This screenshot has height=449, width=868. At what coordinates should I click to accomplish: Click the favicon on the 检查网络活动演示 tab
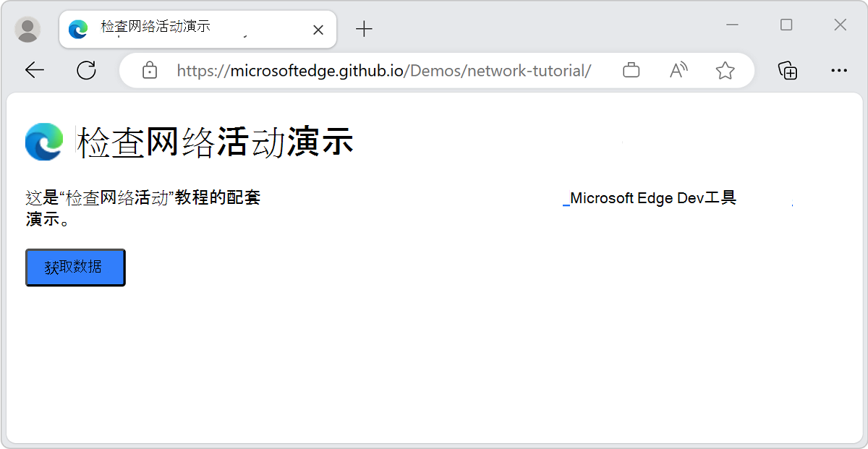[77, 29]
